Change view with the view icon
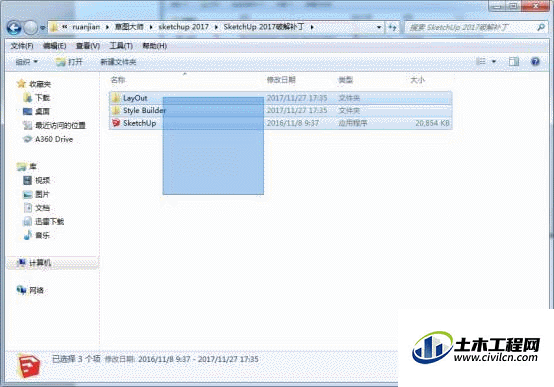 pos(481,62)
